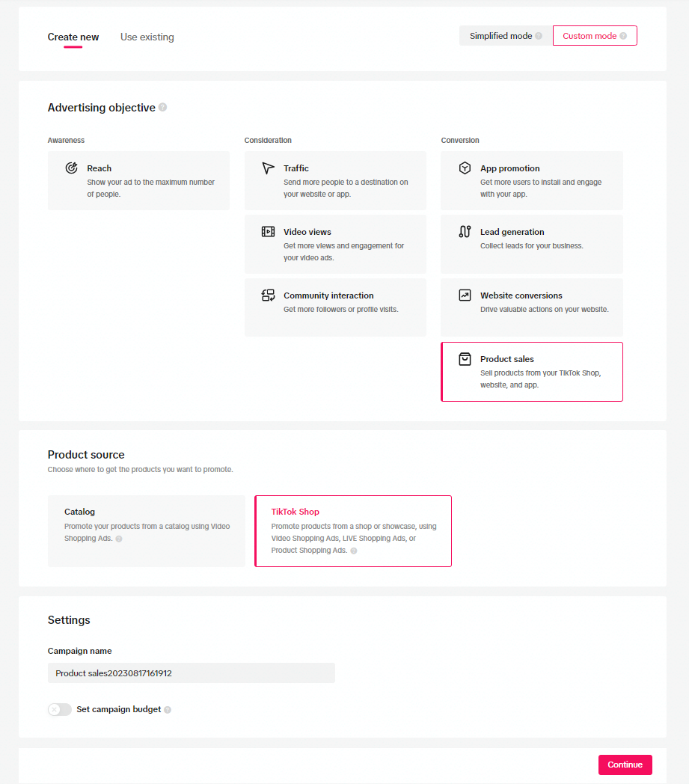Click the Product sales shopping bag icon
Screen dimensions: 689x784
point(465,359)
